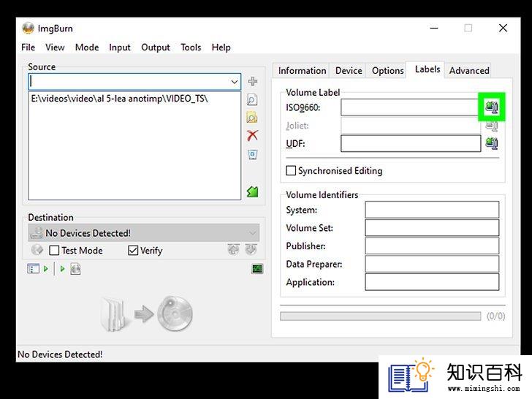Open the Input menu
532x399 pixels.
(x=120, y=47)
